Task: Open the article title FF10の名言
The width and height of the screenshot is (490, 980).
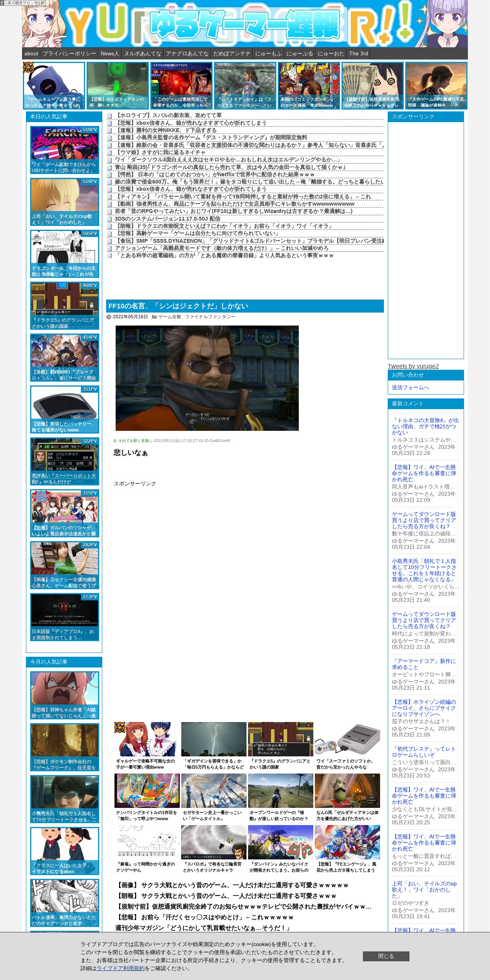Action: (x=178, y=306)
